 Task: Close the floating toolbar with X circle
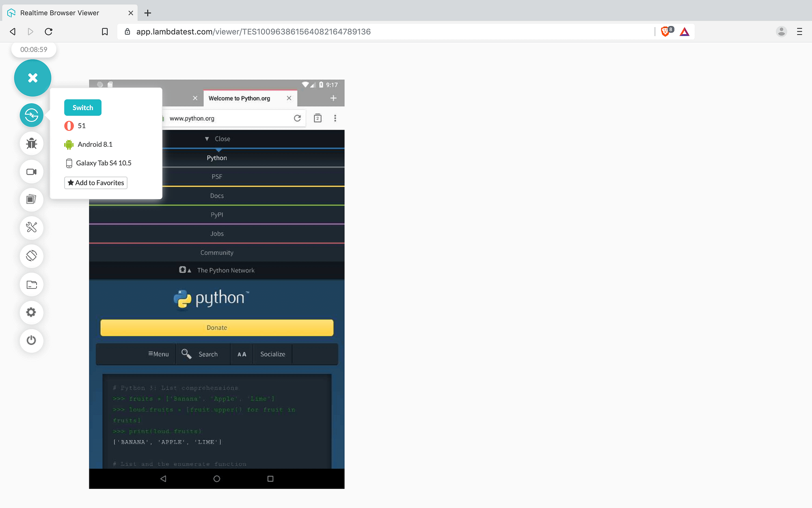32,78
